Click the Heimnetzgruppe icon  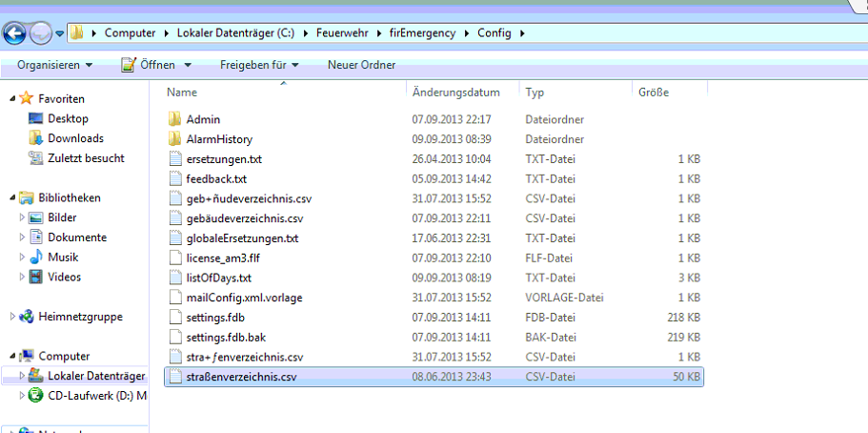[x=27, y=317]
